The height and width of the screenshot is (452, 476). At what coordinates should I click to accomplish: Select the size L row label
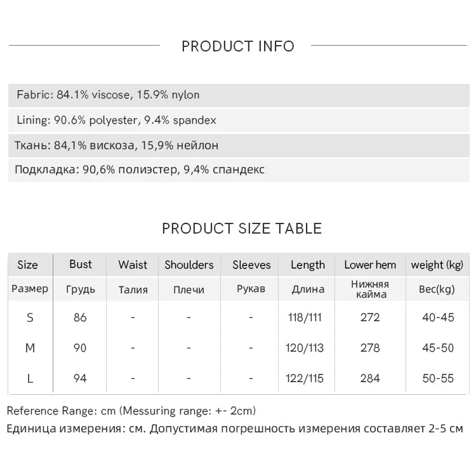pyautogui.click(x=30, y=378)
